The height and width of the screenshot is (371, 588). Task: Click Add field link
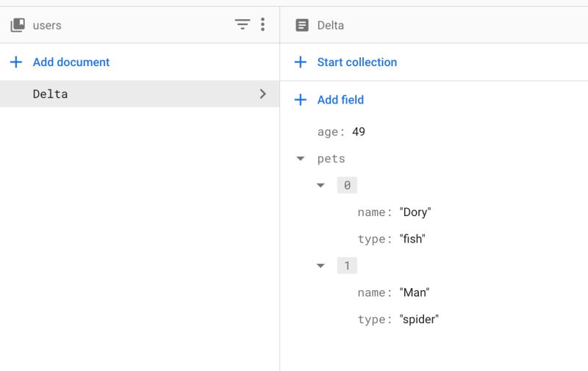pos(340,100)
